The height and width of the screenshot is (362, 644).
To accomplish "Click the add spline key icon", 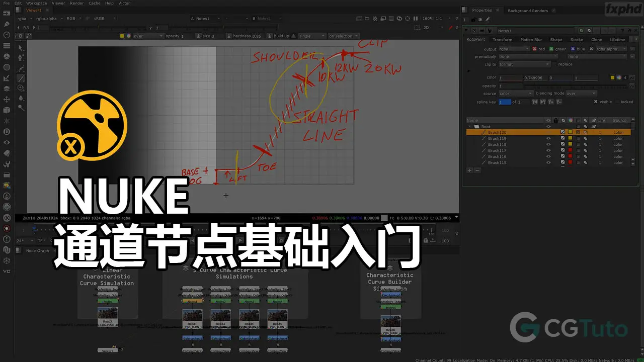I will tap(551, 102).
